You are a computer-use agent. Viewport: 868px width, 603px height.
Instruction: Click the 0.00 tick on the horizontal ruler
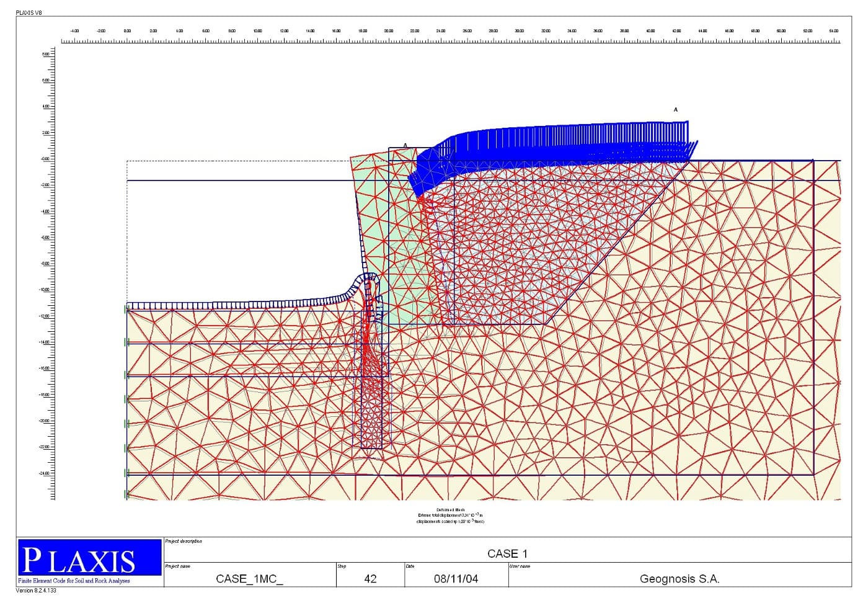127,30
